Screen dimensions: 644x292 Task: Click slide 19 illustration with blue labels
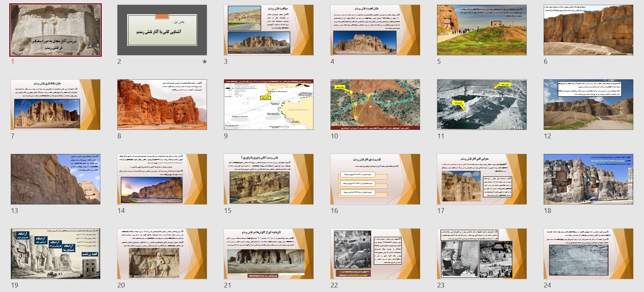tap(56, 254)
